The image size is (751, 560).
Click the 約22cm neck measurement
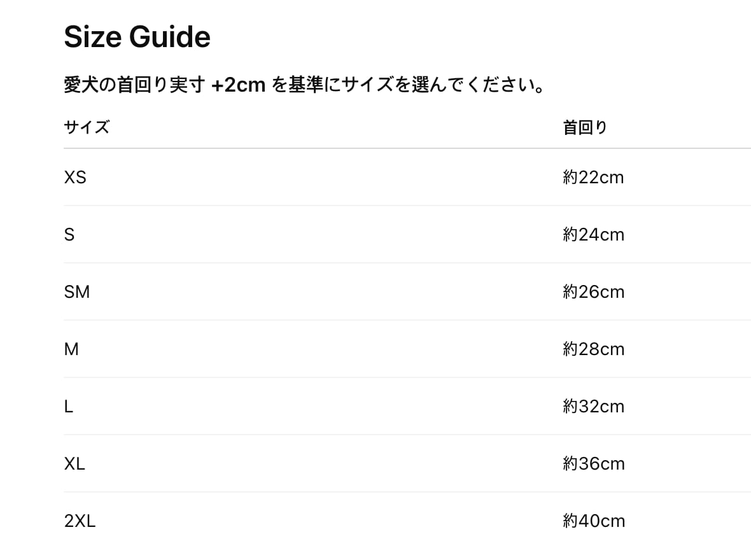[x=593, y=178]
